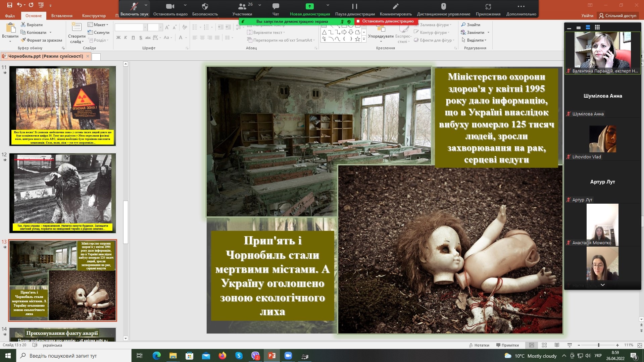Image resolution: width=644 pixels, height=362 pixels.
Task: Select slide 12 thumbnail
Action: [62, 193]
